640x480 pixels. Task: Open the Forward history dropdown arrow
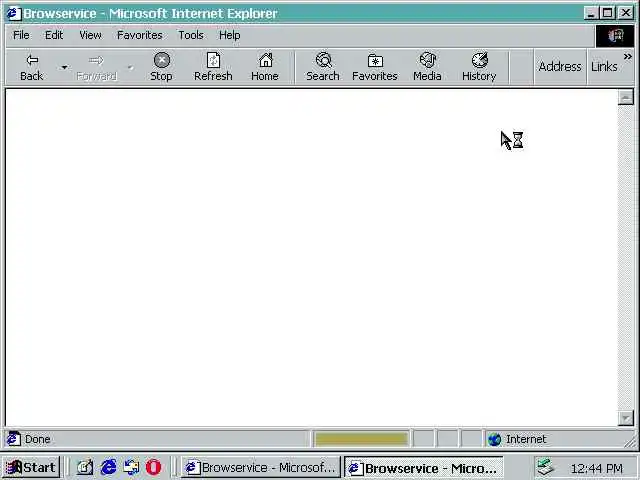click(130, 67)
